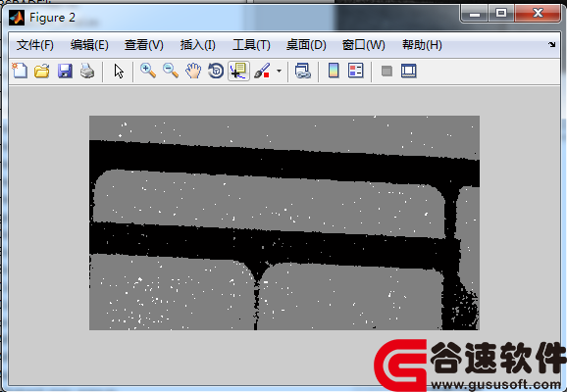Activate the Zoom Out magnifier tool
567x392 pixels.
click(x=171, y=71)
